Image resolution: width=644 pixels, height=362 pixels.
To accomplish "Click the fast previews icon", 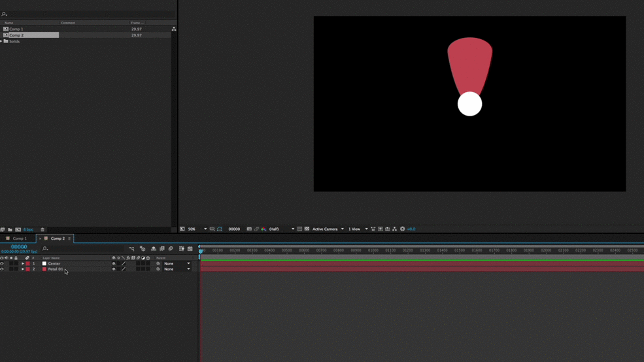I will click(x=381, y=229).
